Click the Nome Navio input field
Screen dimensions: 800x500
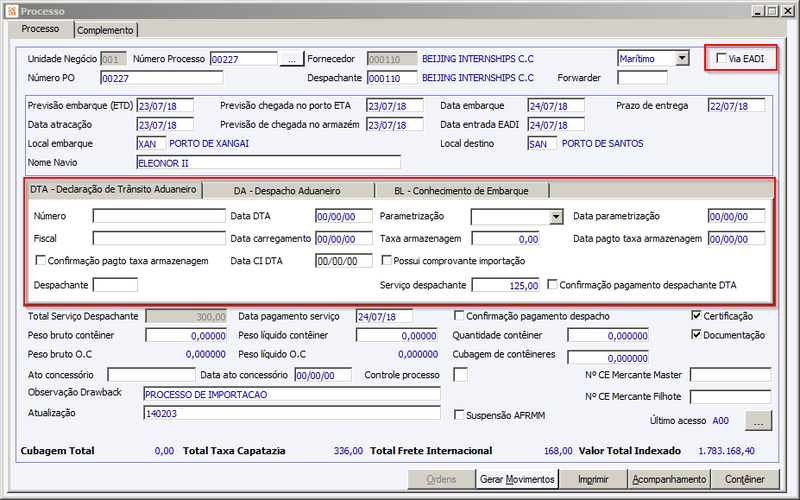point(269,163)
